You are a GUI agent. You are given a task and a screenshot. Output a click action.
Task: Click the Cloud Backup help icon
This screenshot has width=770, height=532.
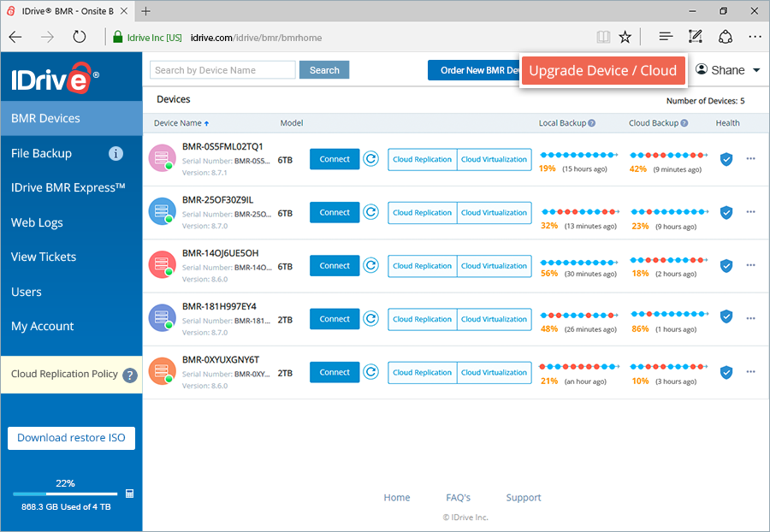click(684, 123)
